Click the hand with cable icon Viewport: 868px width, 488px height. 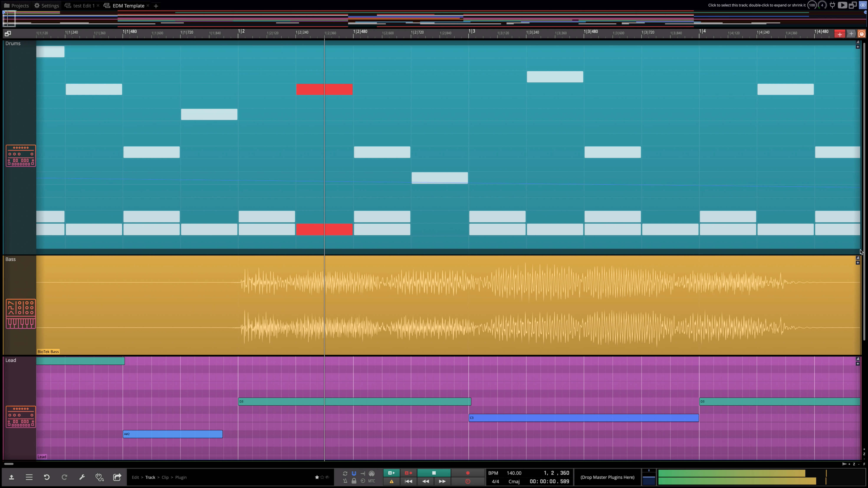tap(99, 477)
